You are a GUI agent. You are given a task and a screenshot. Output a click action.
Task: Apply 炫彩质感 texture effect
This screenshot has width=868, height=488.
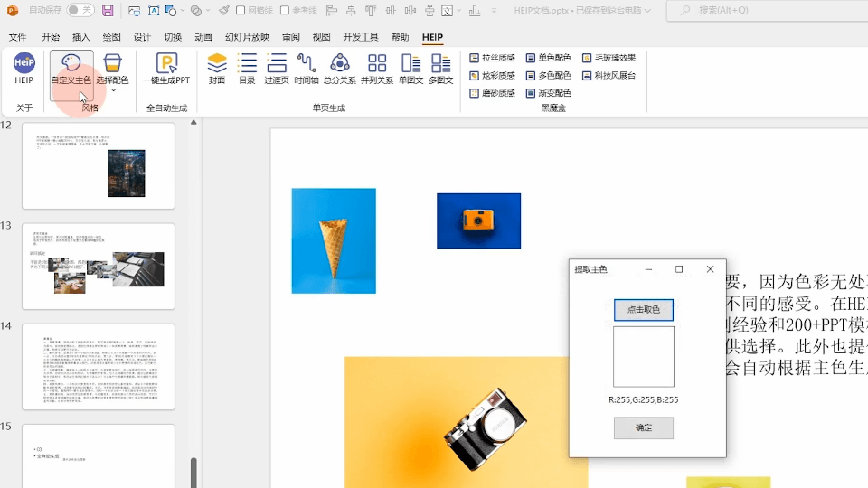pos(492,75)
